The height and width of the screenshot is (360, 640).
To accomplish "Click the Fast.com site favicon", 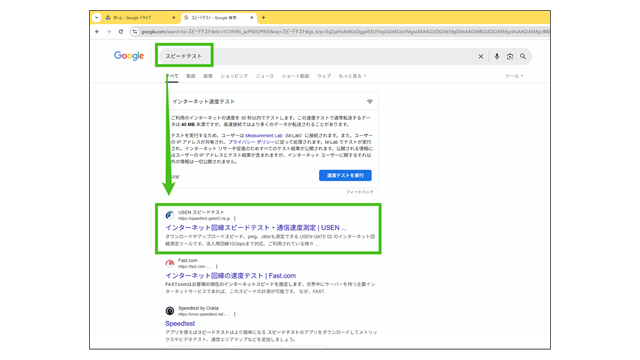I will click(x=170, y=263).
